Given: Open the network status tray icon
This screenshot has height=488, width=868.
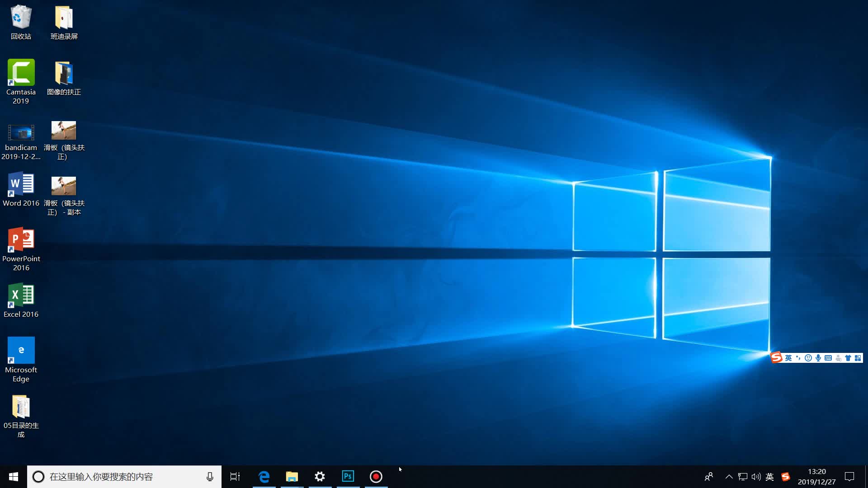Looking at the screenshot, I should click(x=742, y=477).
